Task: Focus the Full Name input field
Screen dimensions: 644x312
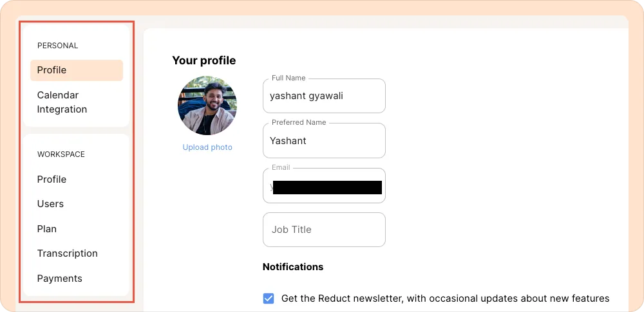Action: tap(324, 96)
